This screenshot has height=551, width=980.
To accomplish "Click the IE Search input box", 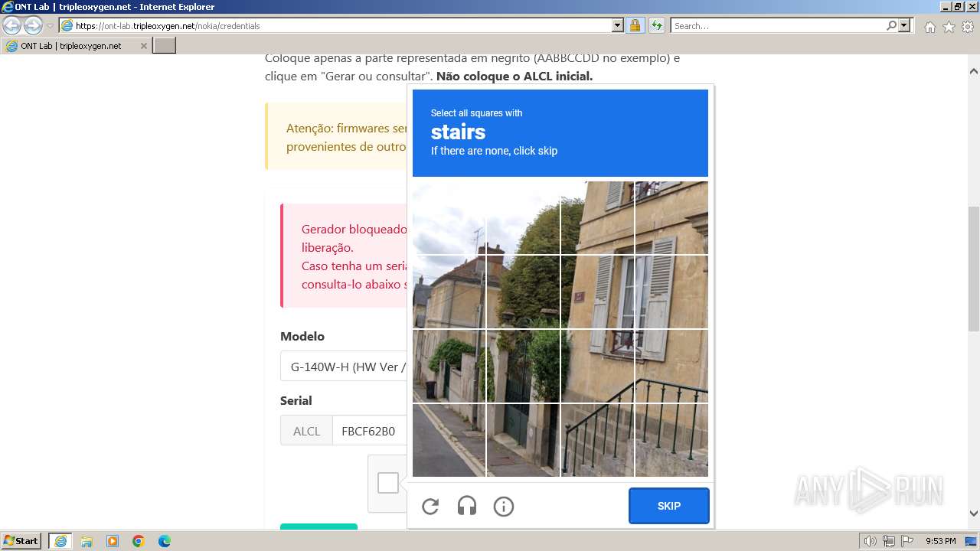I will click(x=778, y=25).
